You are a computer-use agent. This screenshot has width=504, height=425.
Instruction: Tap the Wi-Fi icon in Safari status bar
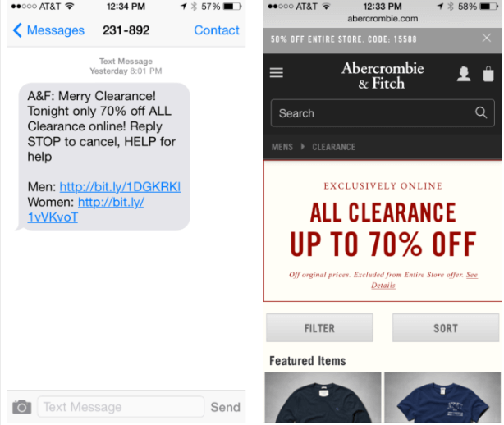coord(326,6)
